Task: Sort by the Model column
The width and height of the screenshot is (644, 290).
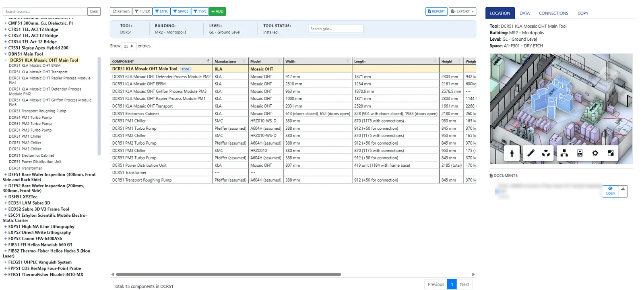Action: 266,61
